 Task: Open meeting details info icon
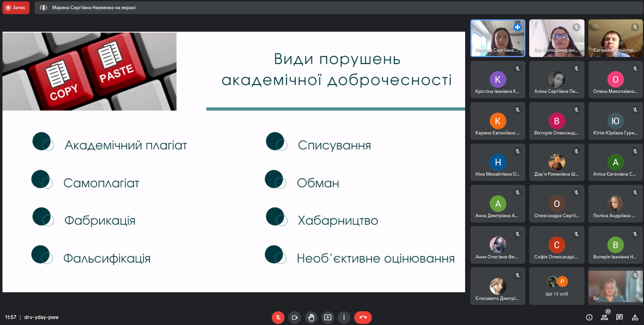point(589,317)
